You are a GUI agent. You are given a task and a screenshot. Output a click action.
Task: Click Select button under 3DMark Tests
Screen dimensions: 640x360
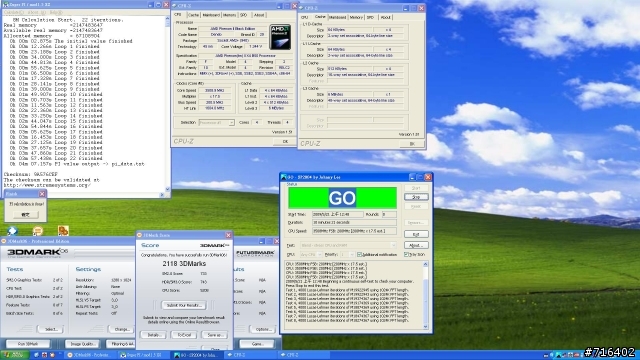coord(51,329)
